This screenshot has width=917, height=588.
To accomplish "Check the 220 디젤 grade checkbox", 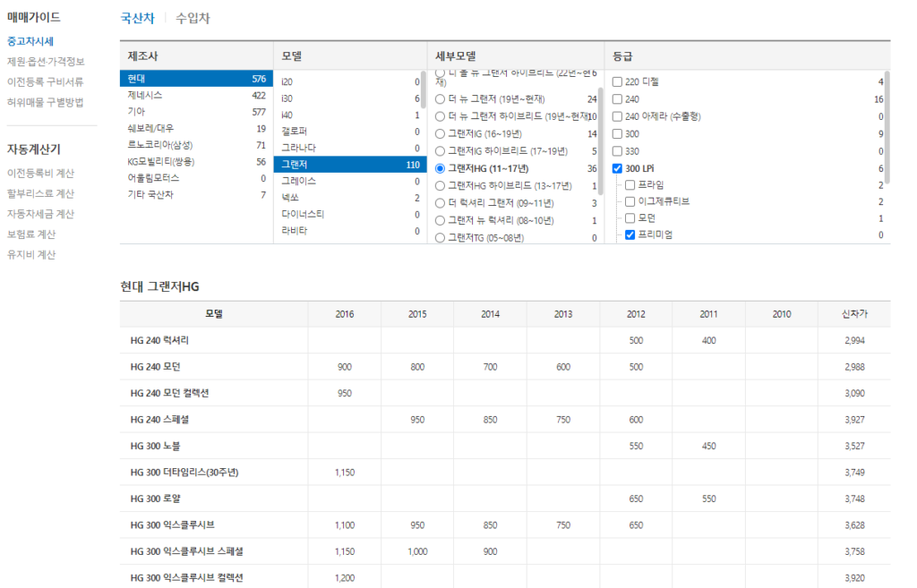I will click(617, 82).
